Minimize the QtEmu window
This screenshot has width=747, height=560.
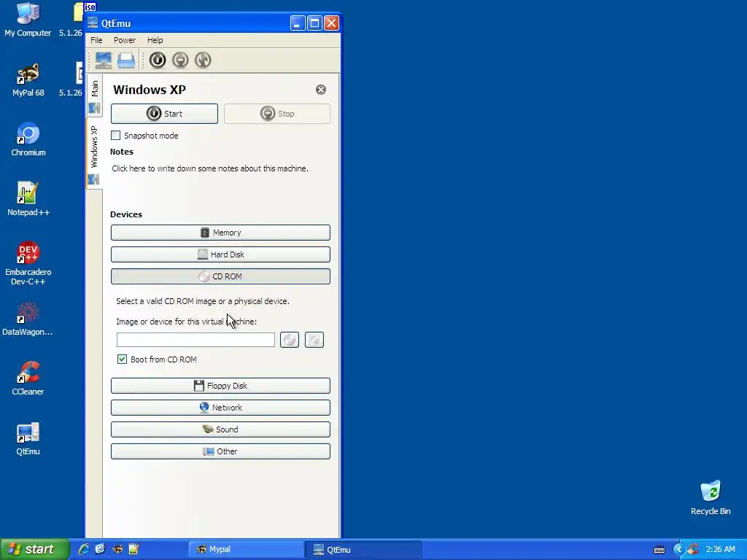[298, 23]
